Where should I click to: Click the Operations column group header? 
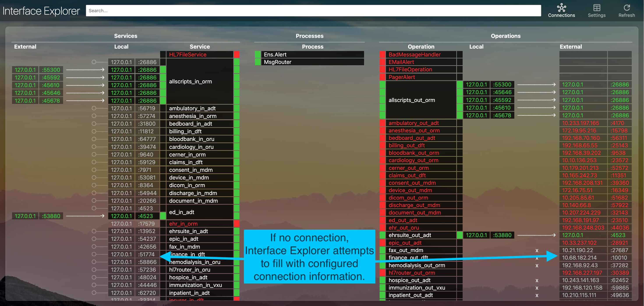click(505, 36)
